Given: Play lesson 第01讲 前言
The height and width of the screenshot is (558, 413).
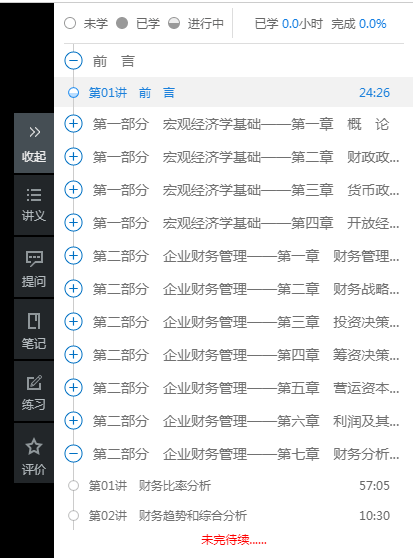Looking at the screenshot, I should point(132,93).
